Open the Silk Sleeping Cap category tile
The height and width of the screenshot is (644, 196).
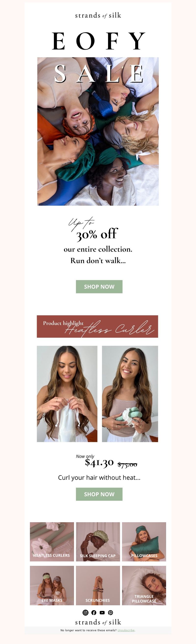[x=98, y=542]
